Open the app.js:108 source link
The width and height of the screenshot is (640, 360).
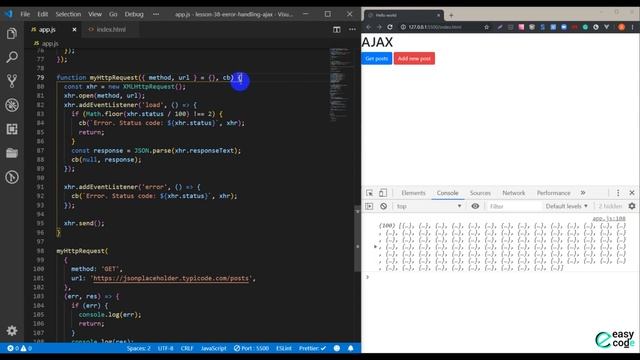pos(609,218)
